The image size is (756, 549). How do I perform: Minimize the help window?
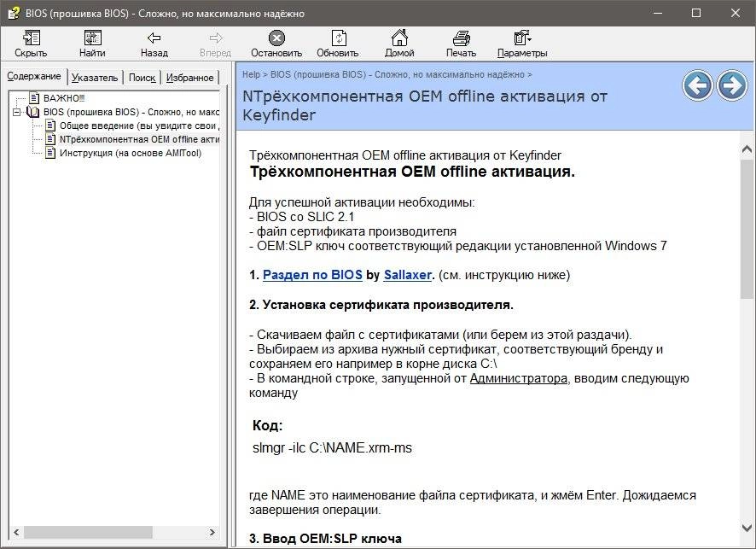pos(658,13)
